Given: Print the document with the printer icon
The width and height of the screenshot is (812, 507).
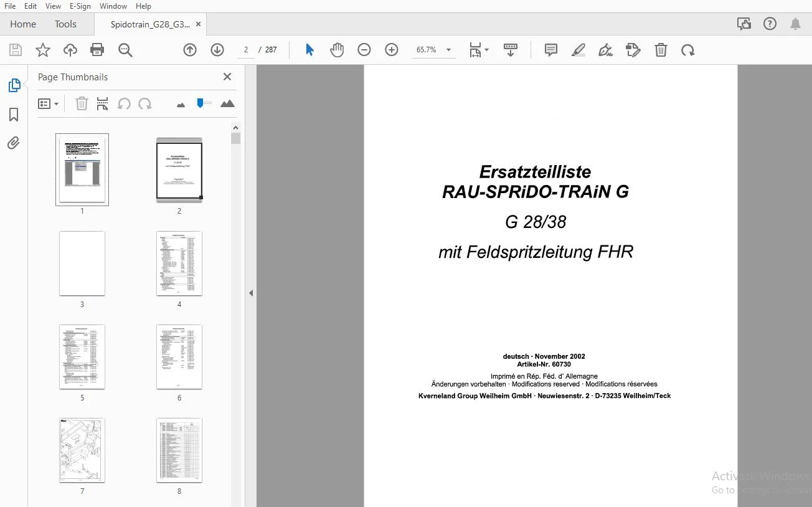Looking at the screenshot, I should click(97, 50).
